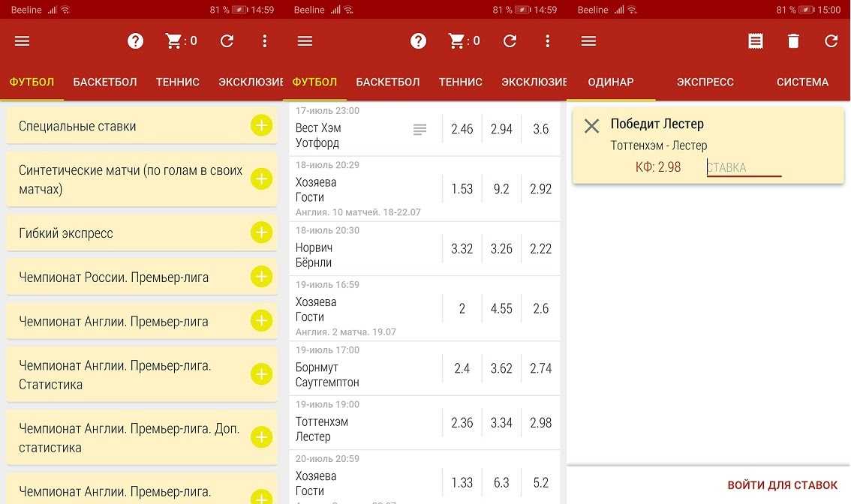Tap Войти для ставок button
Screen dimensions: 851x504
782,485
